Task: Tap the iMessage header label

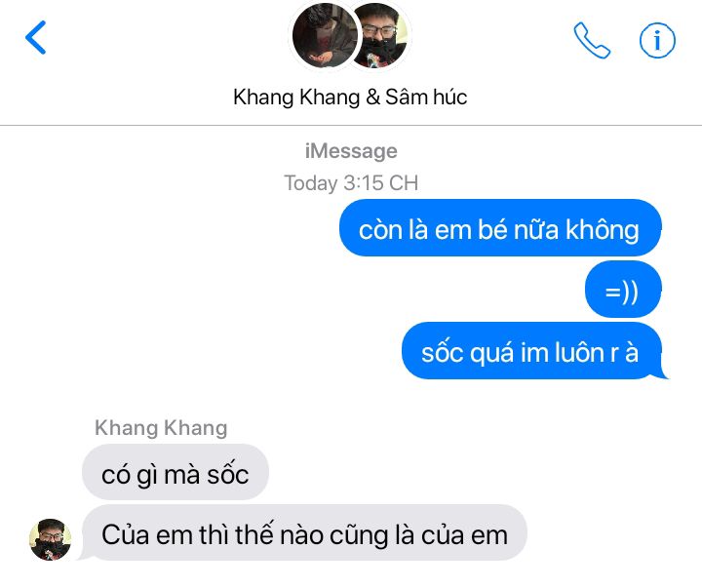Action: [x=351, y=151]
